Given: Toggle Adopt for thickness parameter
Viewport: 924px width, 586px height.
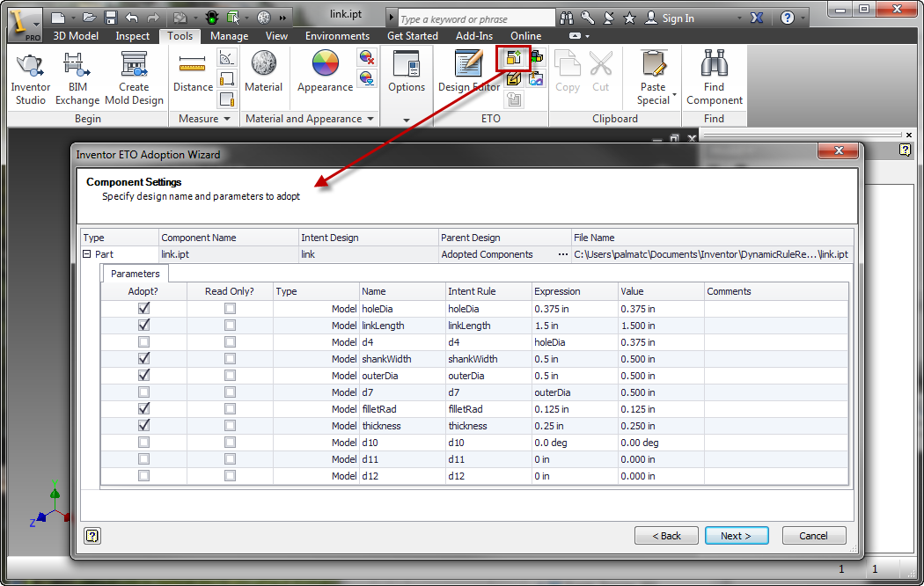Looking at the screenshot, I should click(x=143, y=425).
